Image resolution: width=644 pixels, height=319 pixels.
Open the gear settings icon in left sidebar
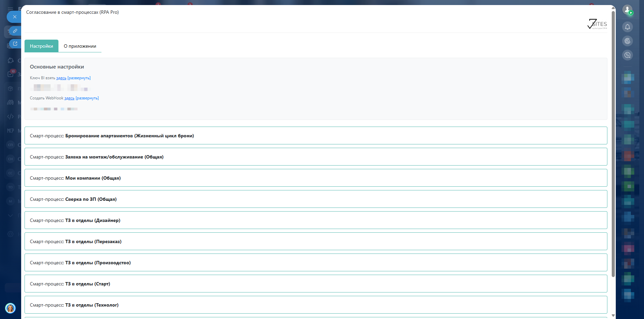coord(11,234)
